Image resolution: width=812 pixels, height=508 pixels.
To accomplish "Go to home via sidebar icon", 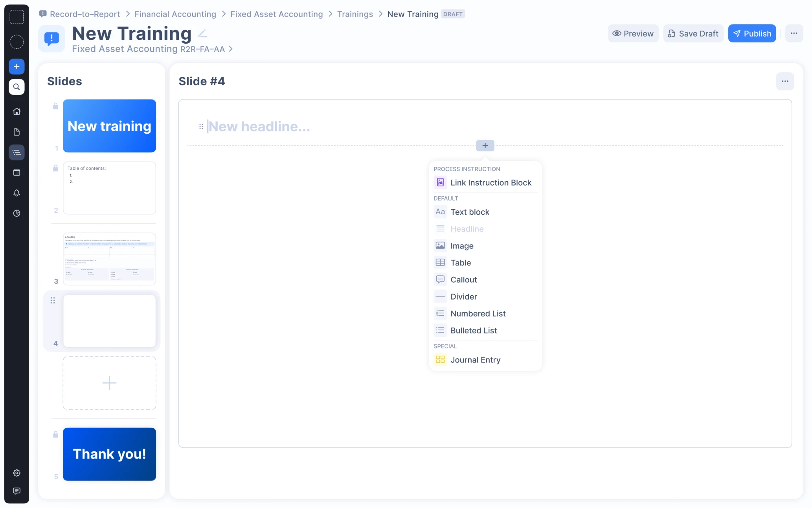I will click(x=17, y=112).
